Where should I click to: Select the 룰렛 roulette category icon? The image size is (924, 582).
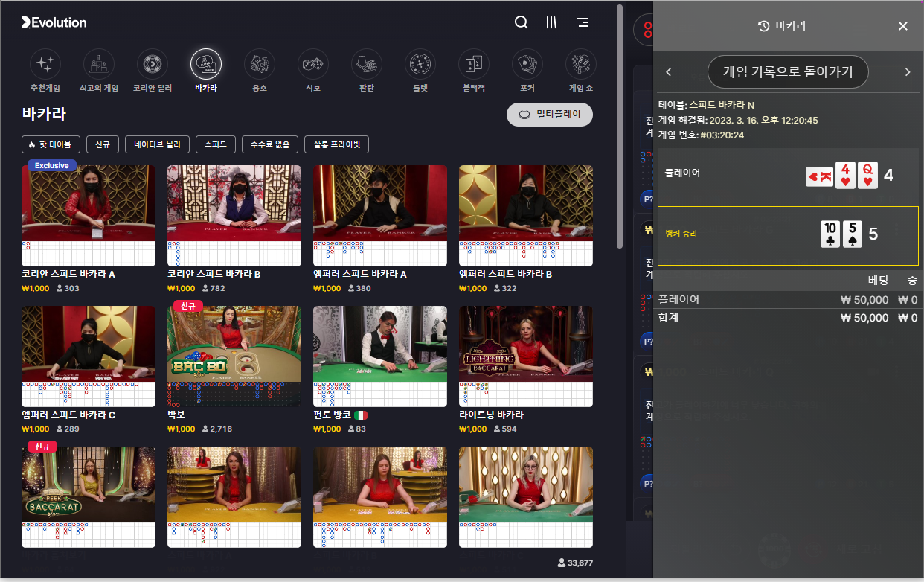420,65
